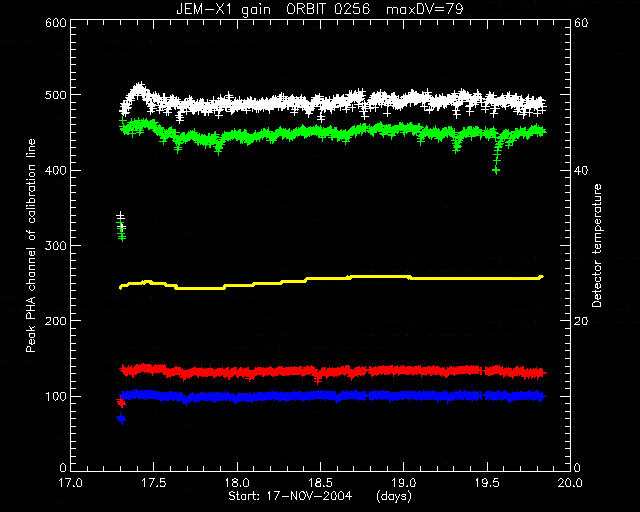Click the blue calibration line data band
Image resolution: width=640 pixels, height=512 pixels.
pyautogui.click(x=334, y=396)
